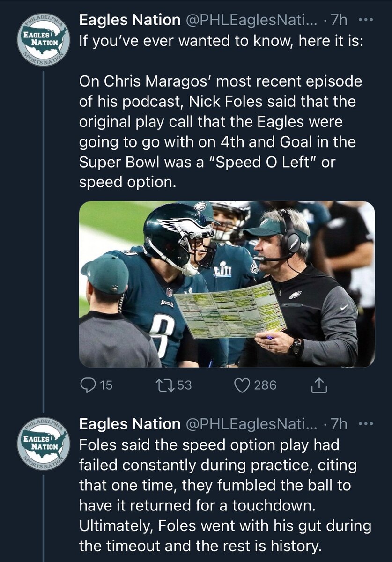Open the first tweet's 7h timestamp
This screenshot has height=562, width=392.
pos(339,20)
